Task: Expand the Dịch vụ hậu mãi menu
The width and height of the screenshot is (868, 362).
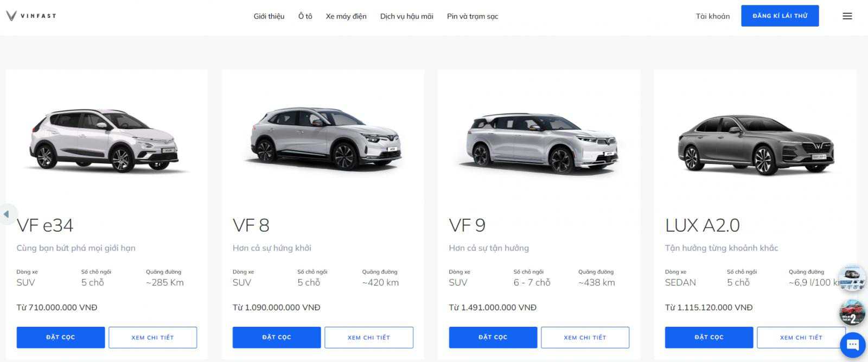Action: click(x=406, y=16)
